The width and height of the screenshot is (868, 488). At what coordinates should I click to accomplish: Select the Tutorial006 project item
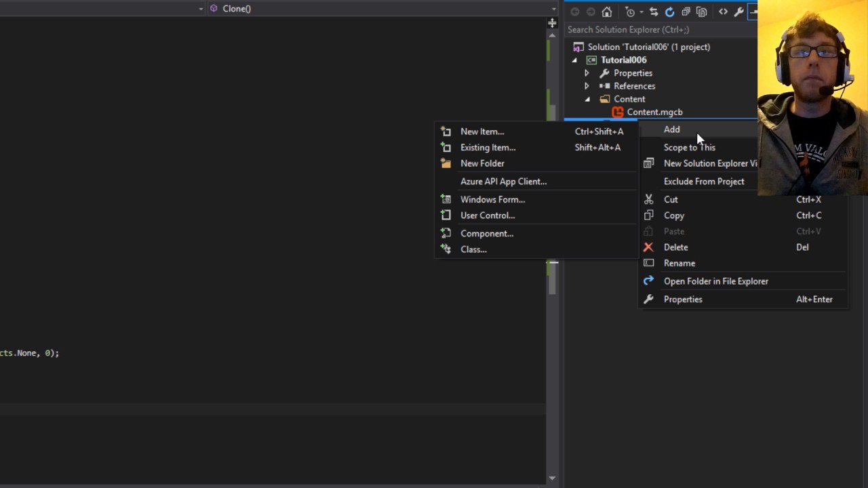coord(623,60)
